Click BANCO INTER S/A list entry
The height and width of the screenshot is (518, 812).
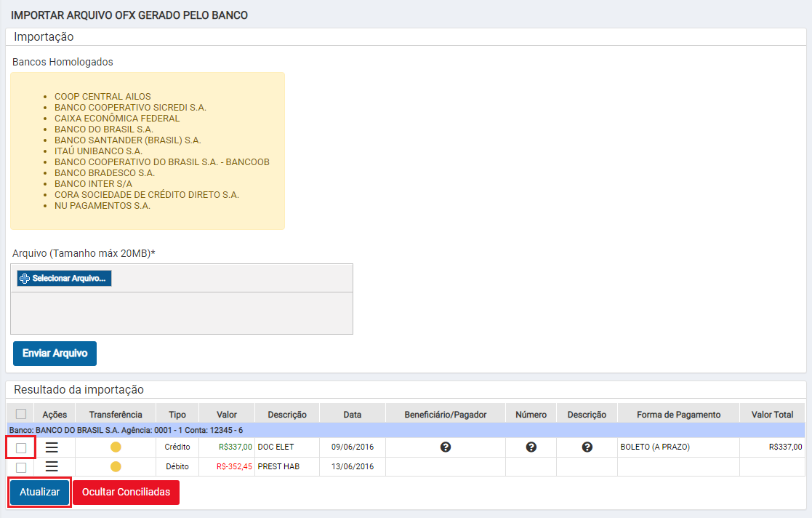93,183
